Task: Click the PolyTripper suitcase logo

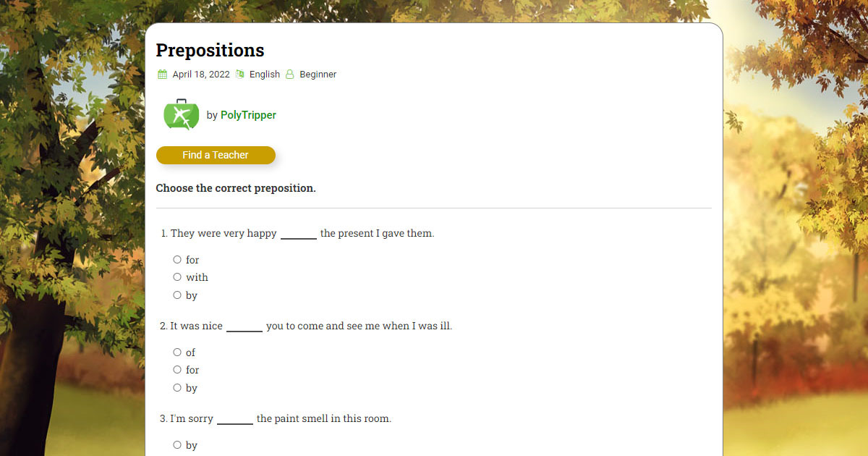Action: coord(181,114)
